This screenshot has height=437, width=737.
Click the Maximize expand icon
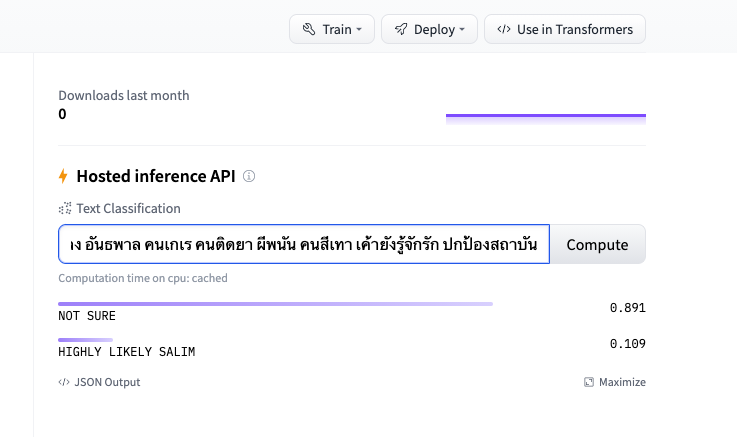589,382
